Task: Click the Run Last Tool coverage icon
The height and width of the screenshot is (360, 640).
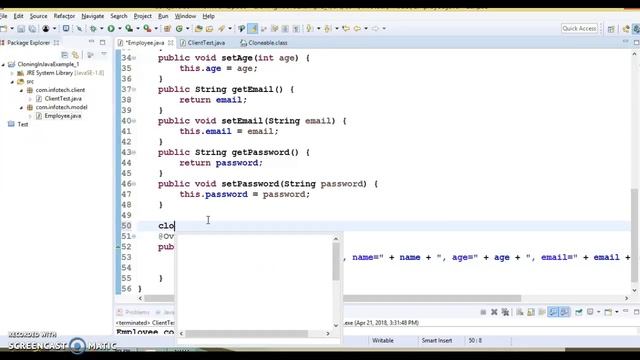Action: [x=129, y=29]
